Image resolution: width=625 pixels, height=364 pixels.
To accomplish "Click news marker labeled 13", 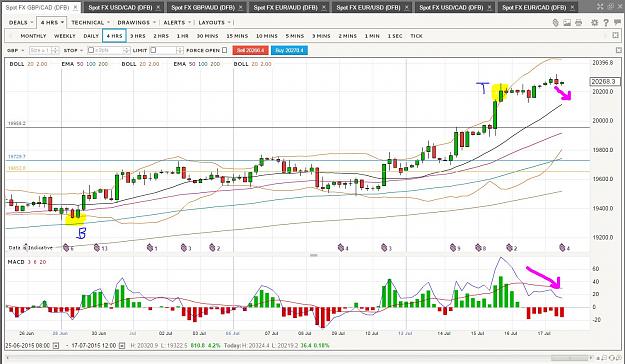I will (100, 248).
